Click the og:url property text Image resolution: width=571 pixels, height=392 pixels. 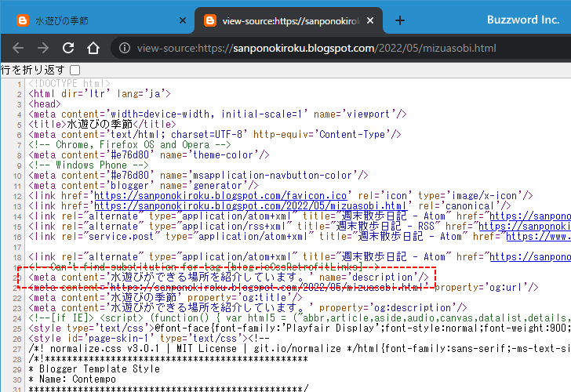coord(486,288)
